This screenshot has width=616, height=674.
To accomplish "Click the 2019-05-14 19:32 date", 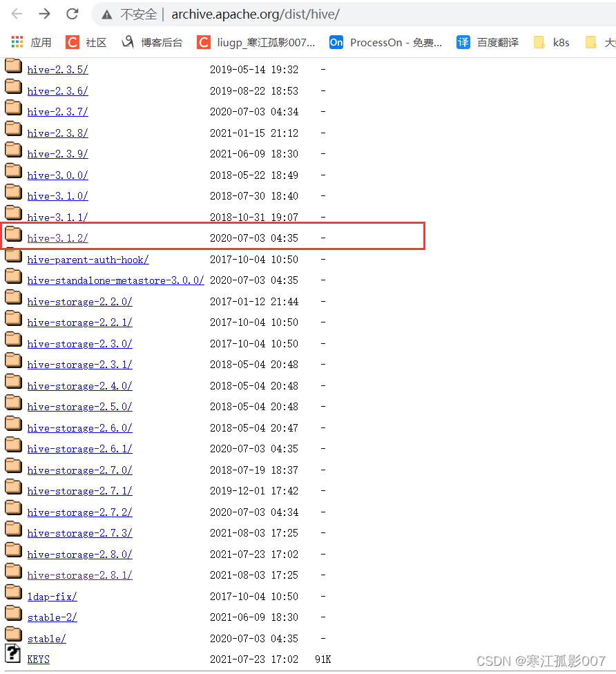I will (x=254, y=70).
